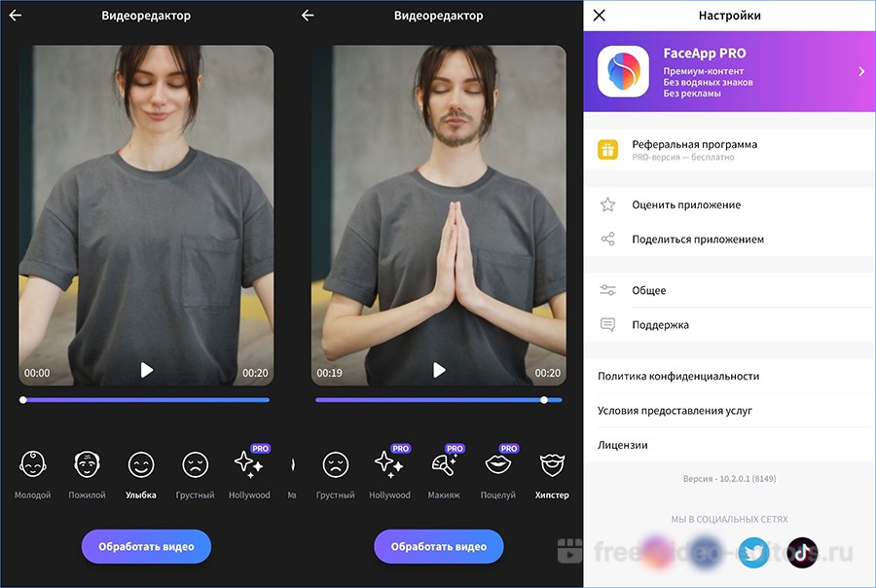Apply the Улыбка smile filter
876x588 pixels.
[x=141, y=474]
